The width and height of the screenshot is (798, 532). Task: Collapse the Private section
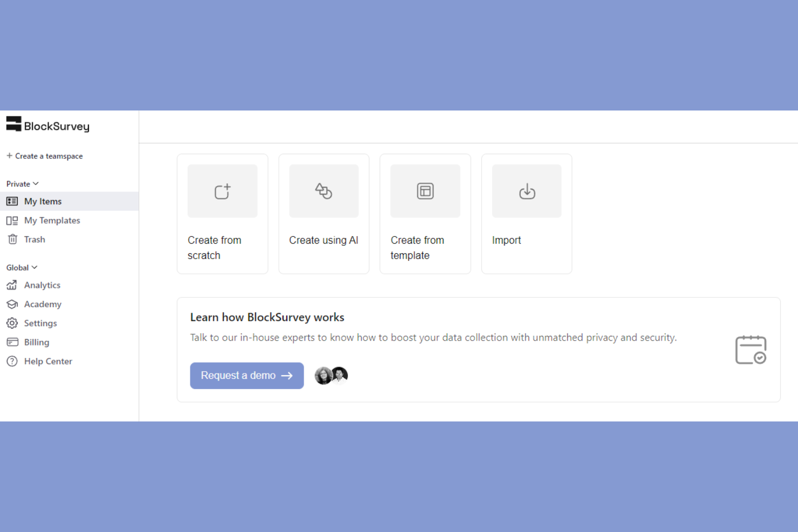(35, 183)
